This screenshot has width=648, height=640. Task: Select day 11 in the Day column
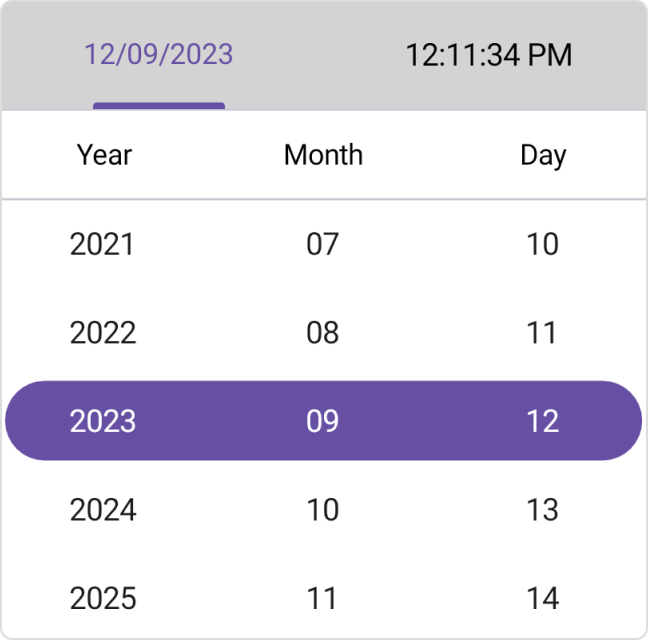coord(542,332)
